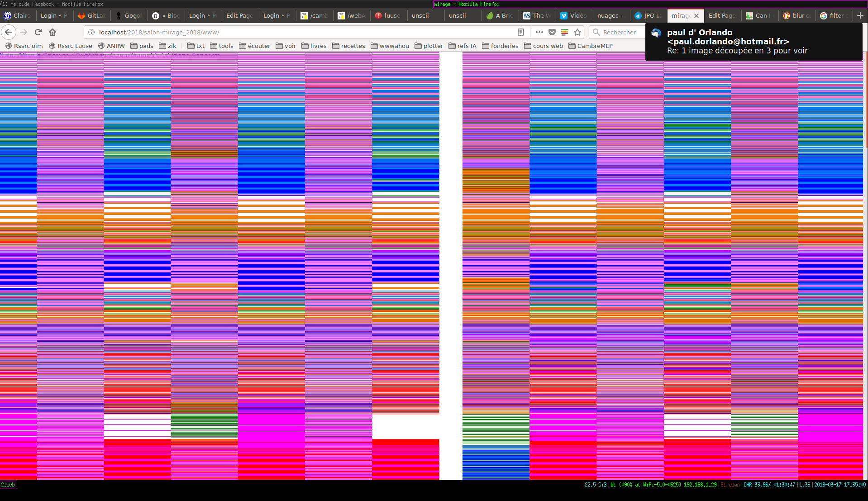Screen dimensions: 868x501
Task: Show site information for localhost
Action: click(91, 32)
